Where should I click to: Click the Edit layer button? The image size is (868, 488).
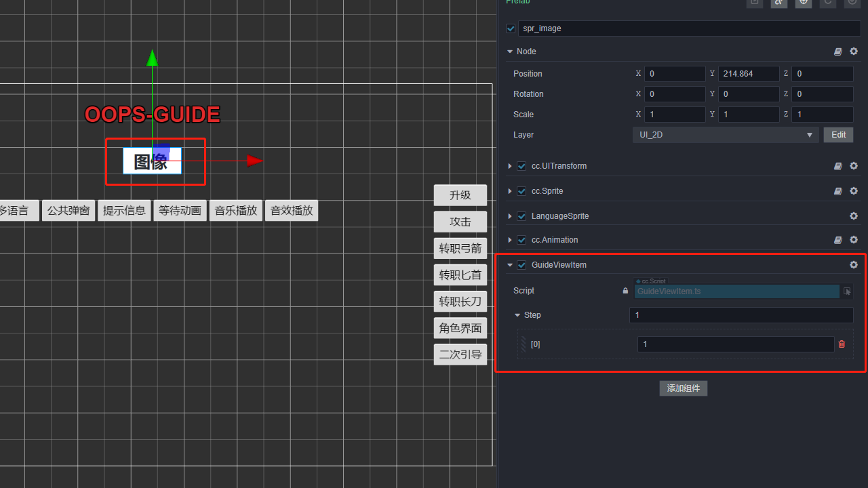pos(838,135)
